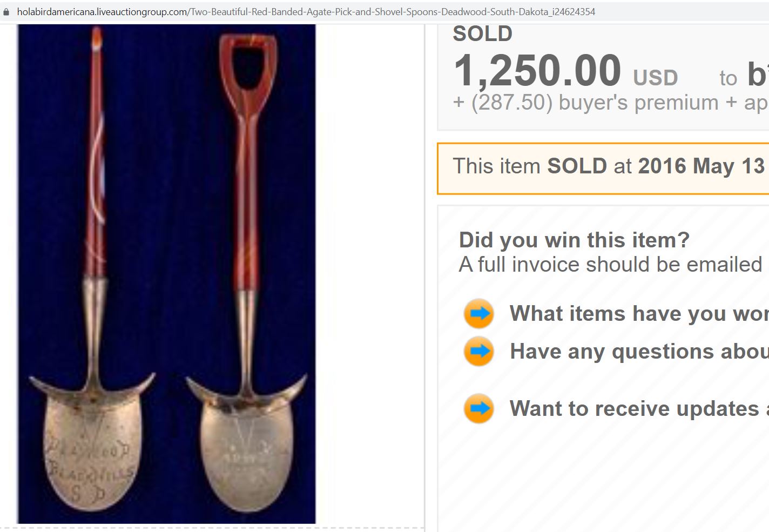Image resolution: width=769 pixels, height=532 pixels.
Task: Select the holabirdamericana URL in the address bar
Action: (x=306, y=12)
